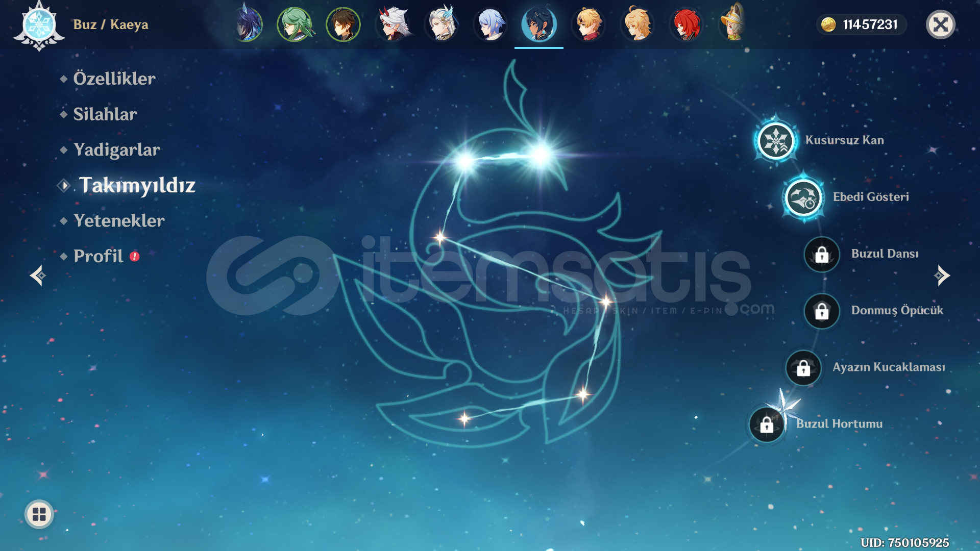
Task: Select the blond Traveler avatar
Action: pyautogui.click(x=637, y=24)
